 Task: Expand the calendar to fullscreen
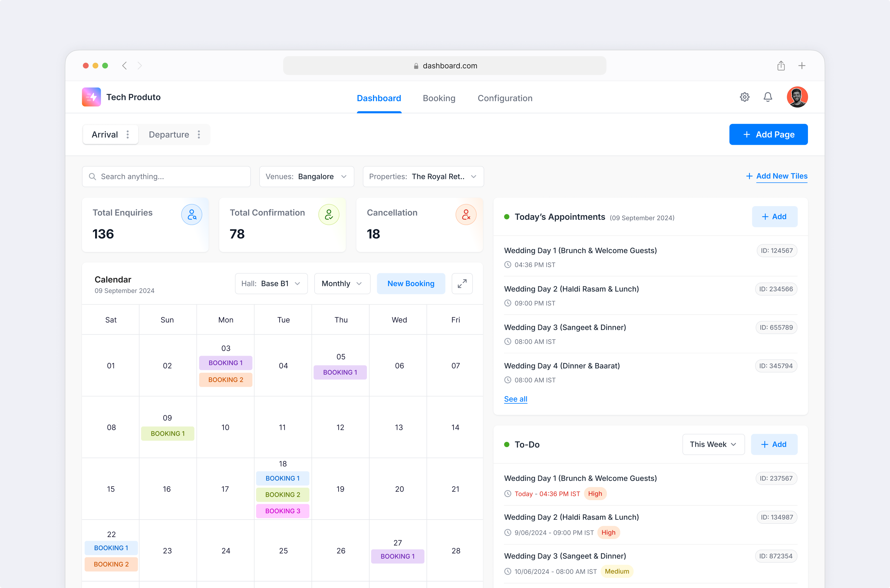462,283
